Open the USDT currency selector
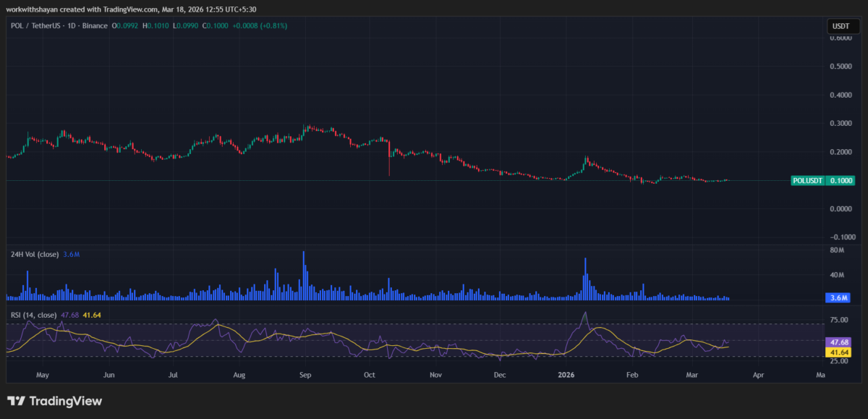Image resolution: width=868 pixels, height=419 pixels. [x=842, y=25]
